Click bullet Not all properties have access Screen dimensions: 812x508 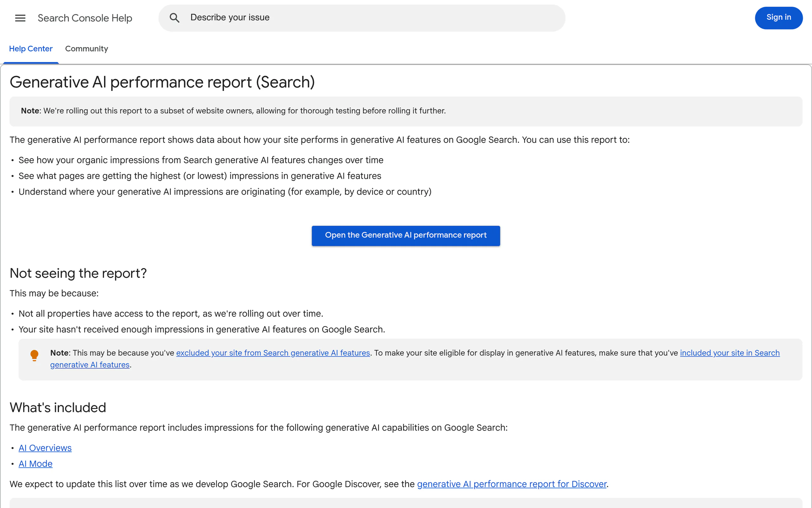(x=171, y=313)
